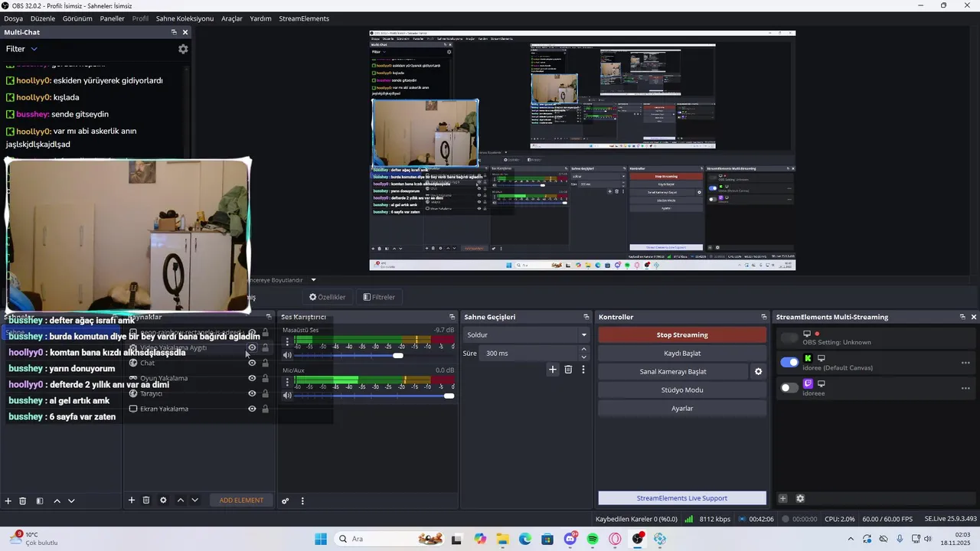Image resolution: width=980 pixels, height=551 pixels.
Task: Open Spotify from the taskbar
Action: coord(593,539)
